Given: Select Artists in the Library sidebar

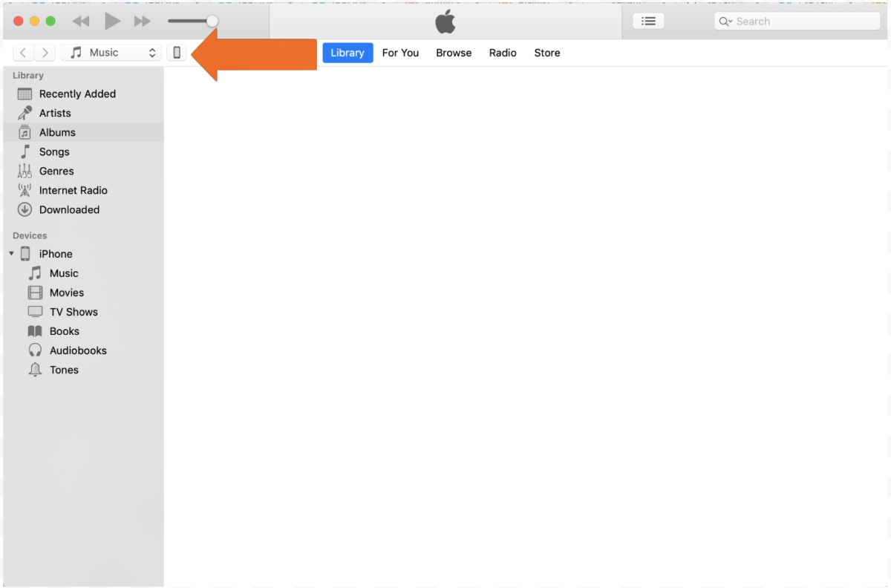Looking at the screenshot, I should pyautogui.click(x=55, y=113).
